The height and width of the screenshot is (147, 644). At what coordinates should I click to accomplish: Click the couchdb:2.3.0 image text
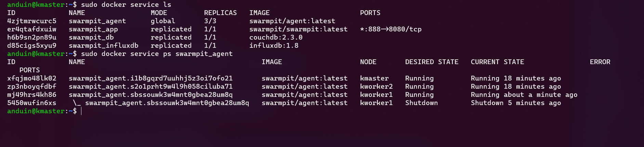pos(276,38)
